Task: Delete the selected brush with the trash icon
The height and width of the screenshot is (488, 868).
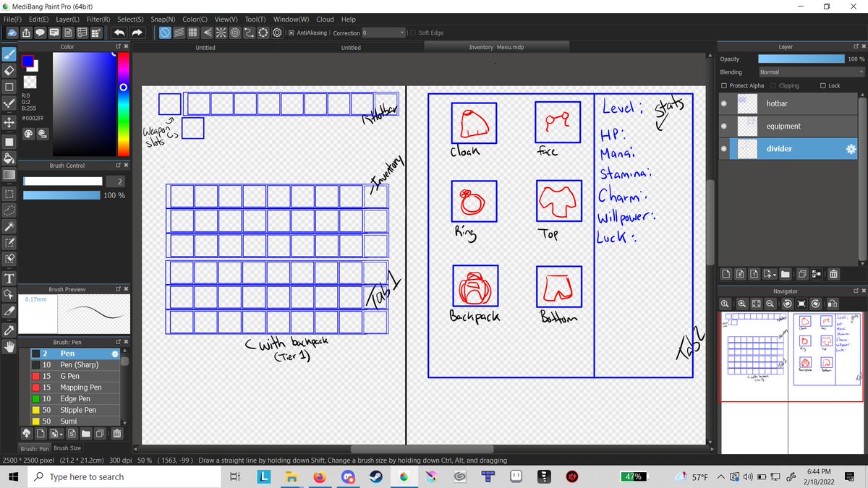Action: (x=116, y=434)
